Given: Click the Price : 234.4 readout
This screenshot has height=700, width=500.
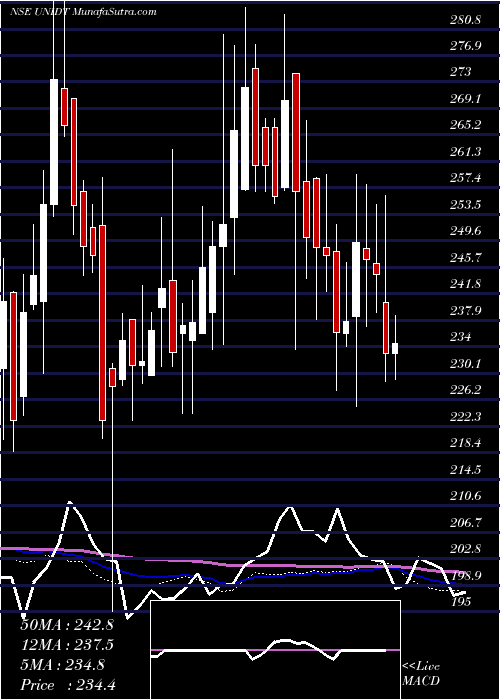Looking at the screenshot, I should (x=68, y=685).
